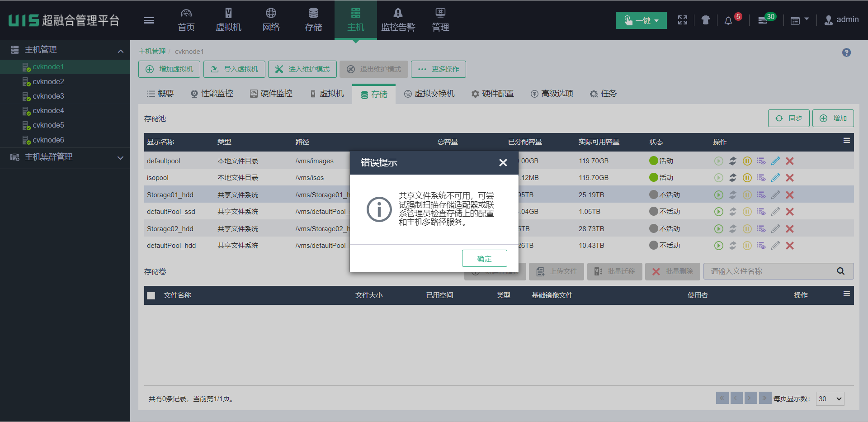Click the 增加虚拟机 button
Screen dimensions: 868x422
coord(170,69)
